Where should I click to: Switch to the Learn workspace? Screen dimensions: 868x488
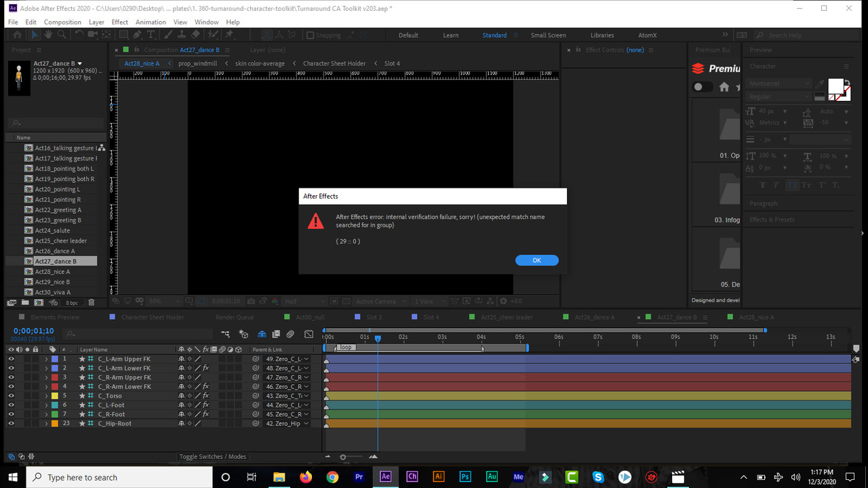click(x=451, y=35)
